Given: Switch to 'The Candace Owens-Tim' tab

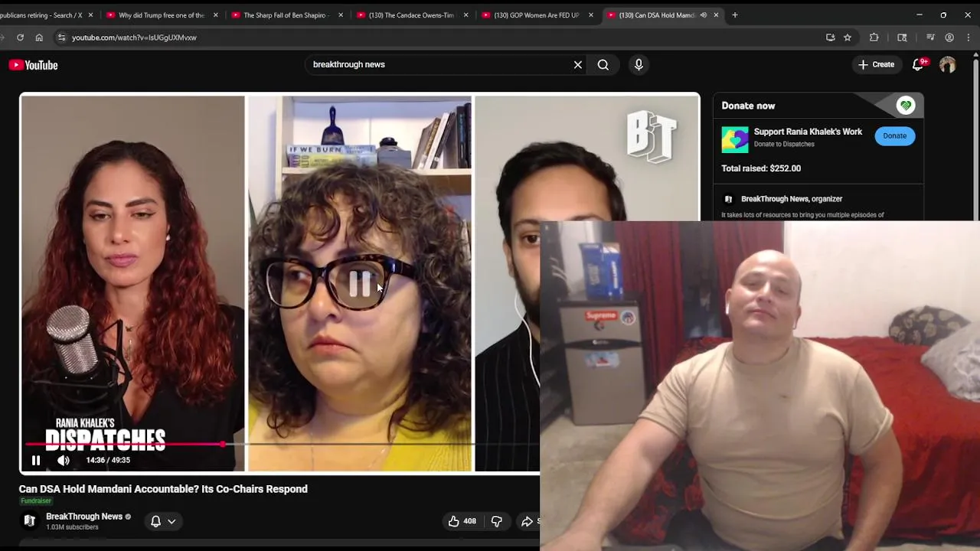Looking at the screenshot, I should click(x=411, y=15).
